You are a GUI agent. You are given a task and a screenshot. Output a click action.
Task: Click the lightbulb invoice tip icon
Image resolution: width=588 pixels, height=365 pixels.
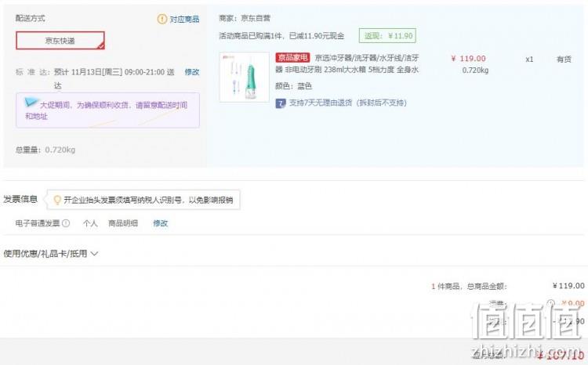tap(57, 200)
